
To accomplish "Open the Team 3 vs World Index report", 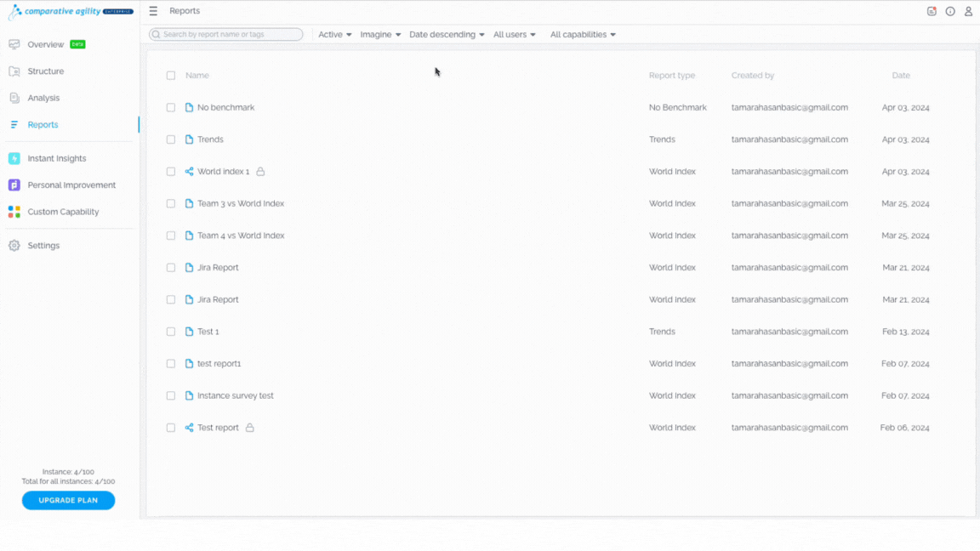I will [x=241, y=204].
